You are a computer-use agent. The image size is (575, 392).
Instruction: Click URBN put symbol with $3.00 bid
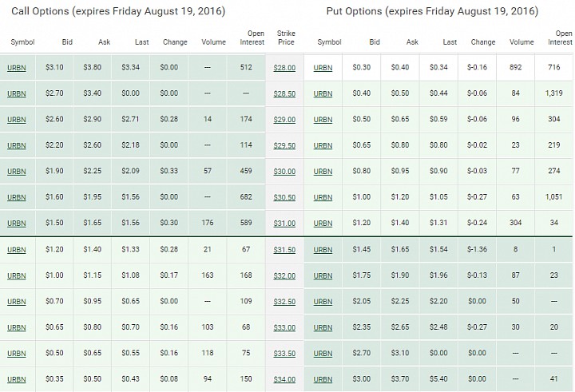[323, 379]
